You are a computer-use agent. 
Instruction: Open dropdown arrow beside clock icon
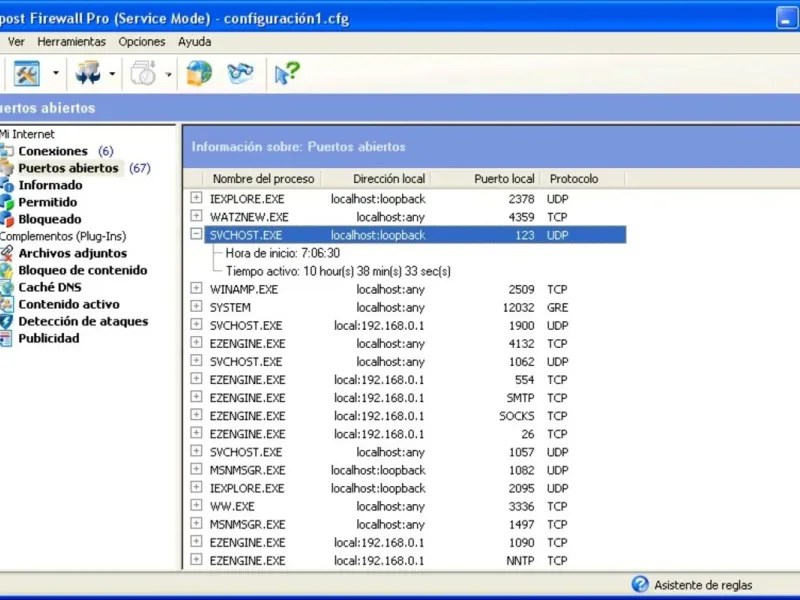point(168,74)
